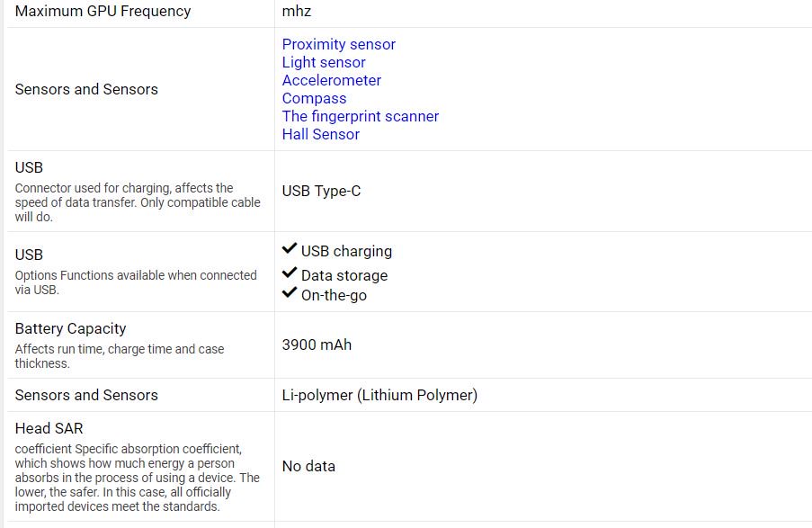Select the 3900 mAh battery value

[x=317, y=345]
